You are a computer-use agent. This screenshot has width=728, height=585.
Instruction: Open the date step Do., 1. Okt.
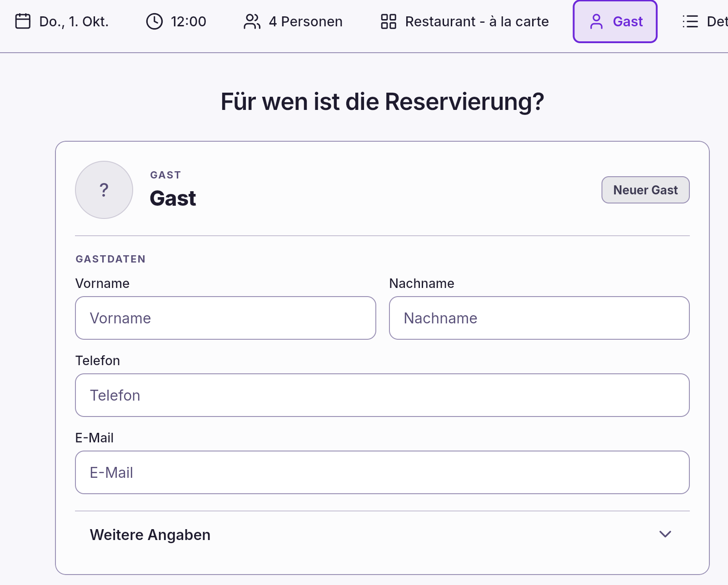click(62, 21)
